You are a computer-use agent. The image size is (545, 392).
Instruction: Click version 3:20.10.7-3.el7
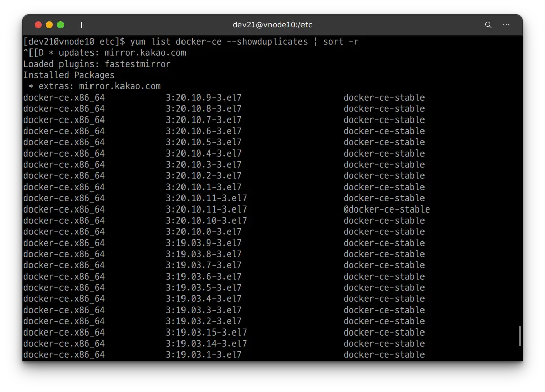coord(203,120)
